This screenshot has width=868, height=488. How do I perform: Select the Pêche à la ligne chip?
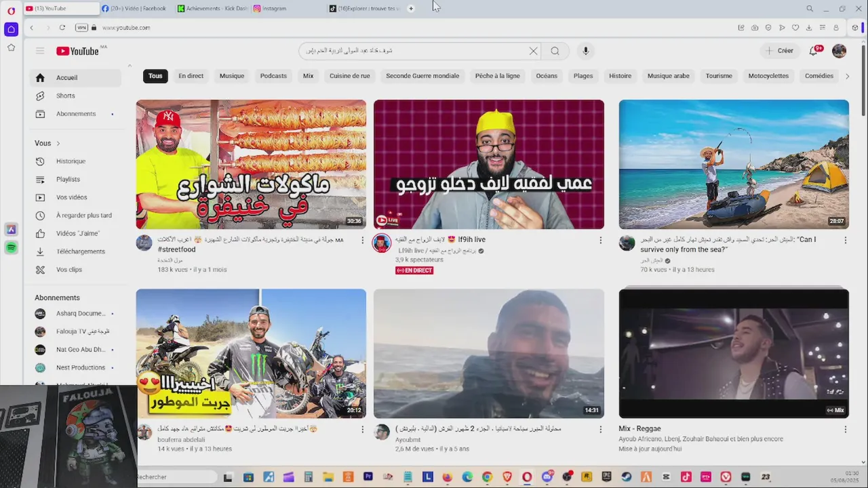(497, 76)
